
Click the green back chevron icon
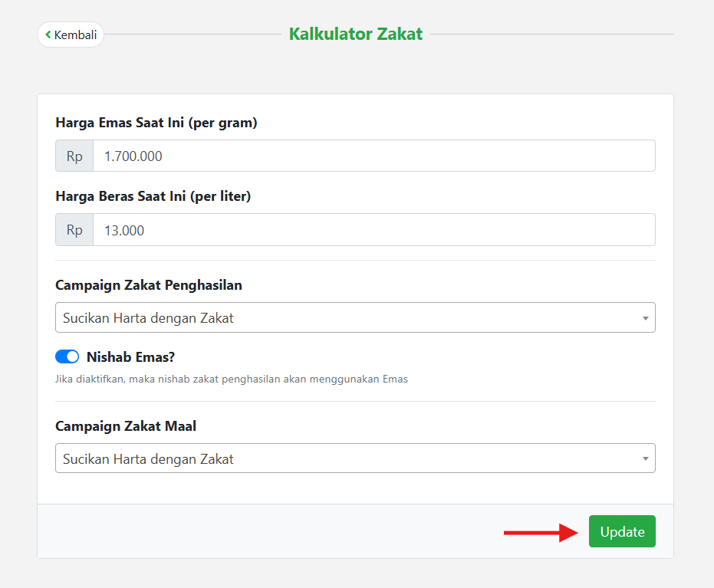(48, 34)
